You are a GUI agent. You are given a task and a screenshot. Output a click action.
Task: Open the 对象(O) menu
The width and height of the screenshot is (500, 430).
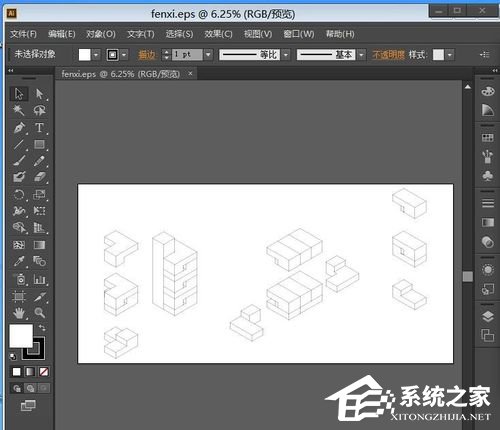101,34
